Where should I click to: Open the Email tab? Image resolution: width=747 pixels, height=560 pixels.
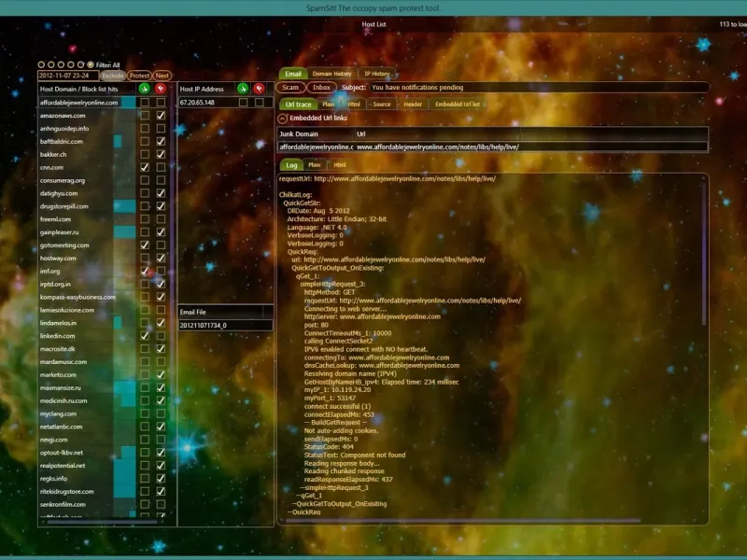[293, 74]
